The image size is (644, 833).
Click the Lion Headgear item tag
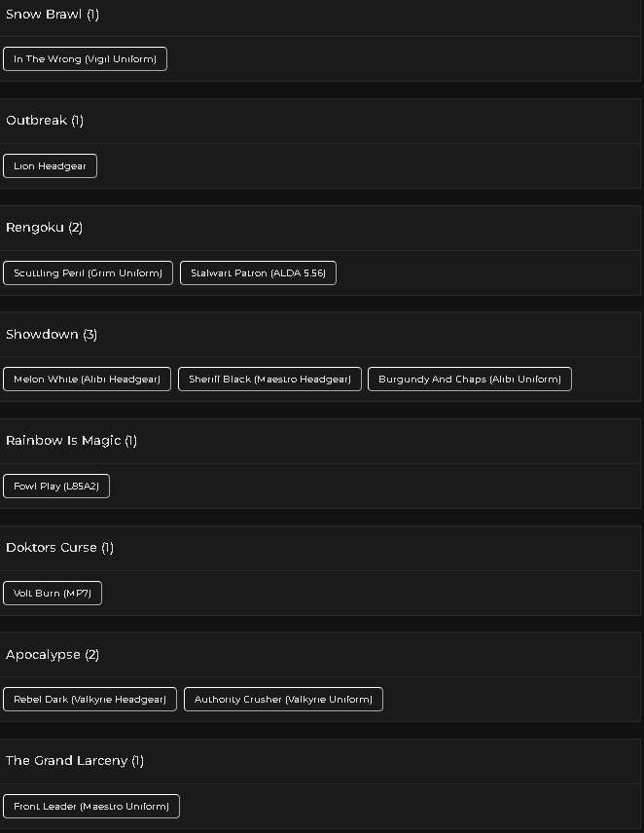pyautogui.click(x=50, y=165)
